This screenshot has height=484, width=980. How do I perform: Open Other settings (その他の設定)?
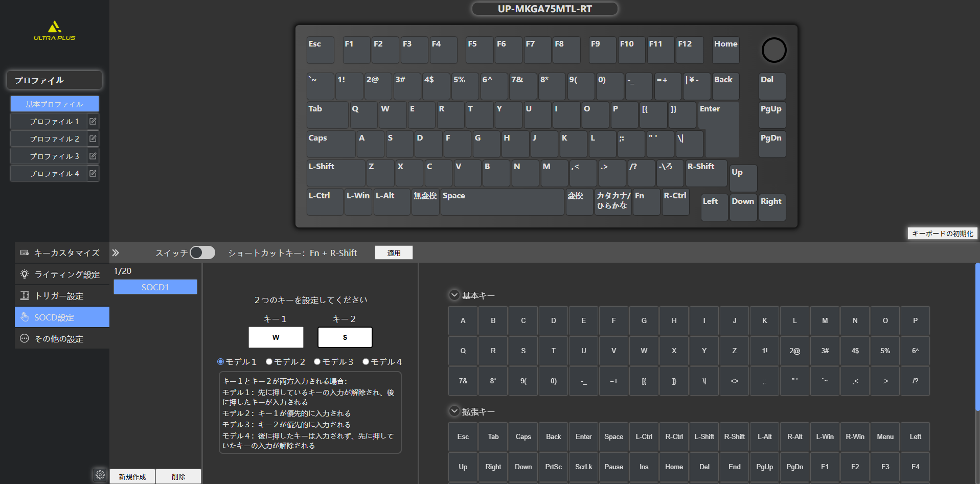[x=62, y=339]
